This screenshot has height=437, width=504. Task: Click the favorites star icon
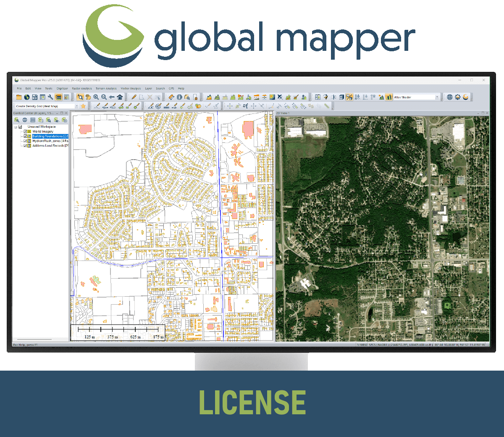tap(83, 106)
